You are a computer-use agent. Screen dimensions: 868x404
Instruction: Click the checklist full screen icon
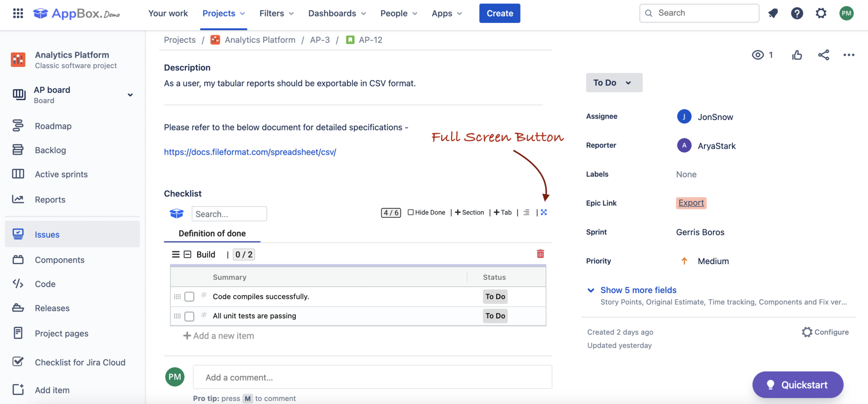pyautogui.click(x=544, y=212)
